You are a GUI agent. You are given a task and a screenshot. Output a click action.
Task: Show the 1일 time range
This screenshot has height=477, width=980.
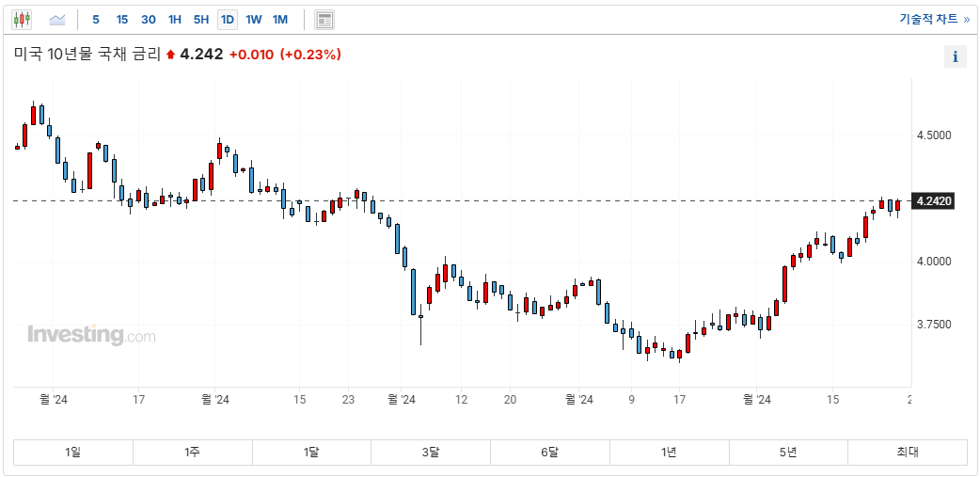(73, 453)
